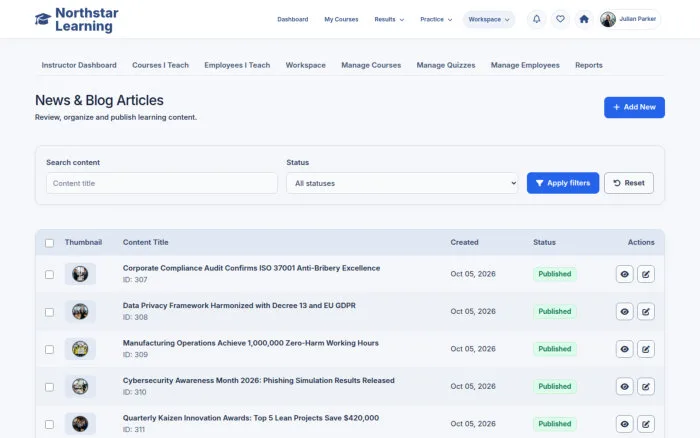Open the Workspace sub-navigation tab
The image size is (700, 438).
tap(305, 65)
